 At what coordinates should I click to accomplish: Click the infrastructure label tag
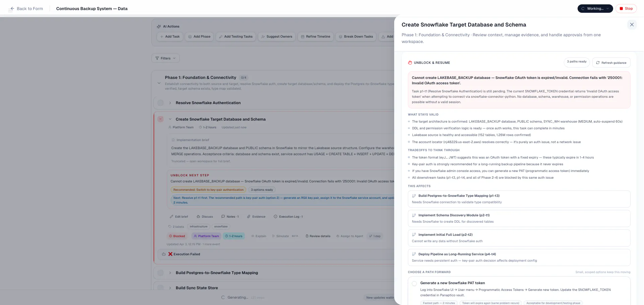click(x=199, y=227)
